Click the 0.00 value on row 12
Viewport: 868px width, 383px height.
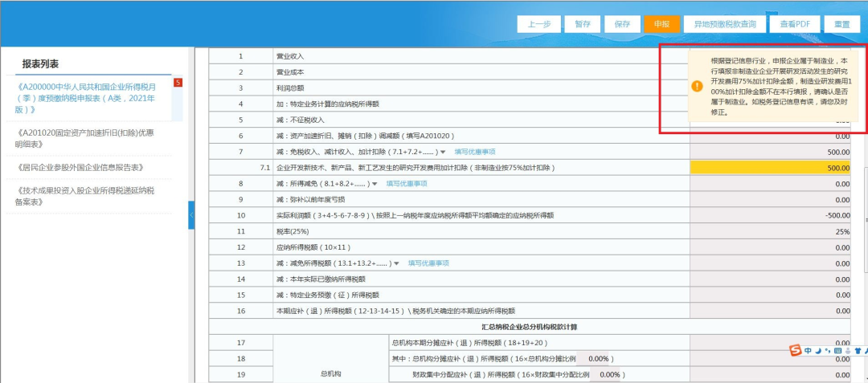[x=843, y=247]
